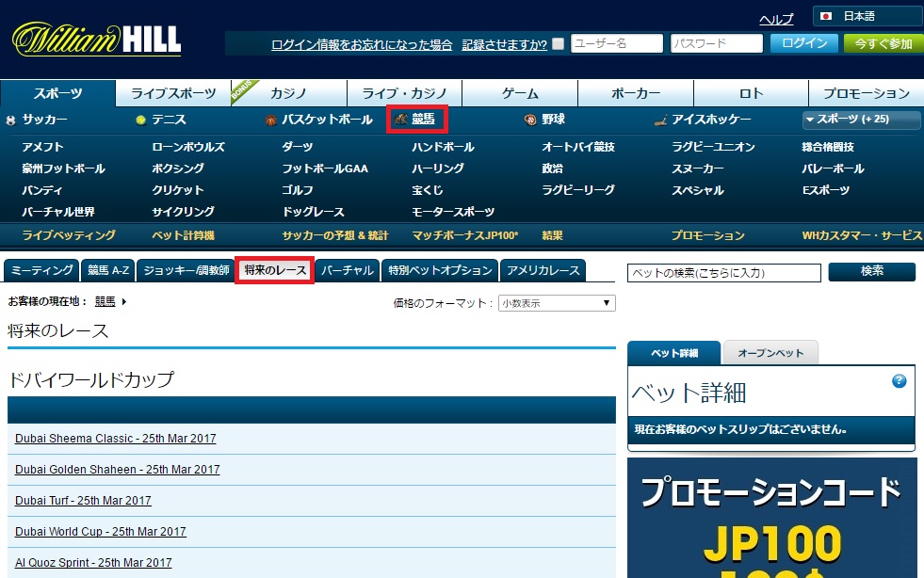
Task: Open ベット計算機 link
Action: point(184,235)
